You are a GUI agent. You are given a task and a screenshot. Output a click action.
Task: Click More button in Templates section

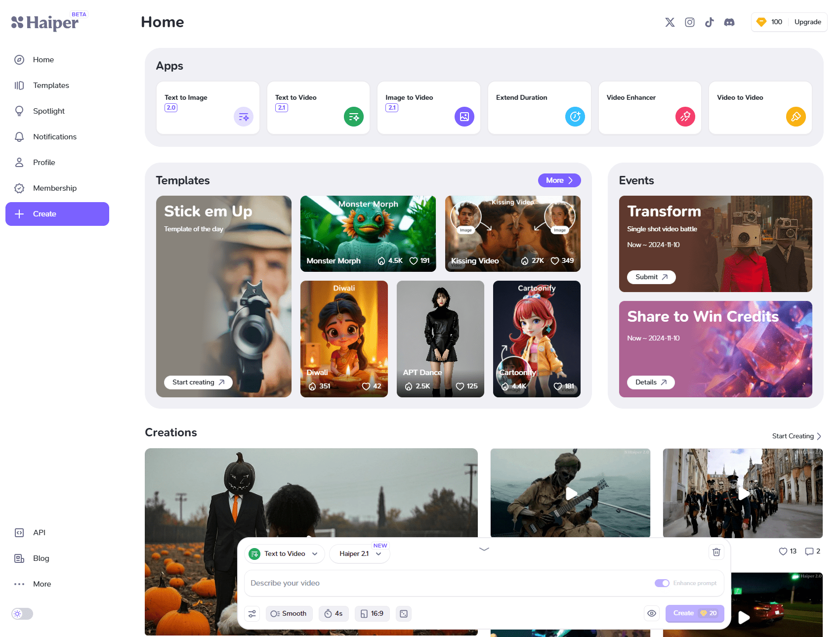559,180
